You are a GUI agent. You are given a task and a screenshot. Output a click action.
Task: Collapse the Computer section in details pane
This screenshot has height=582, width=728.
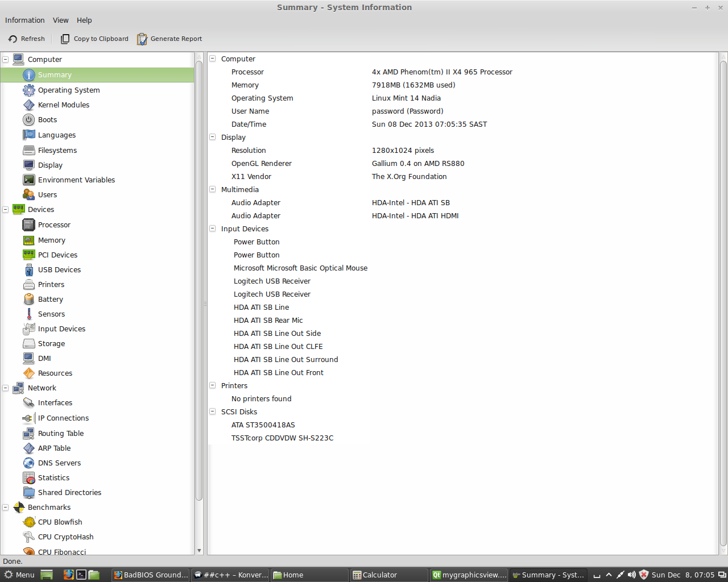[213, 59]
